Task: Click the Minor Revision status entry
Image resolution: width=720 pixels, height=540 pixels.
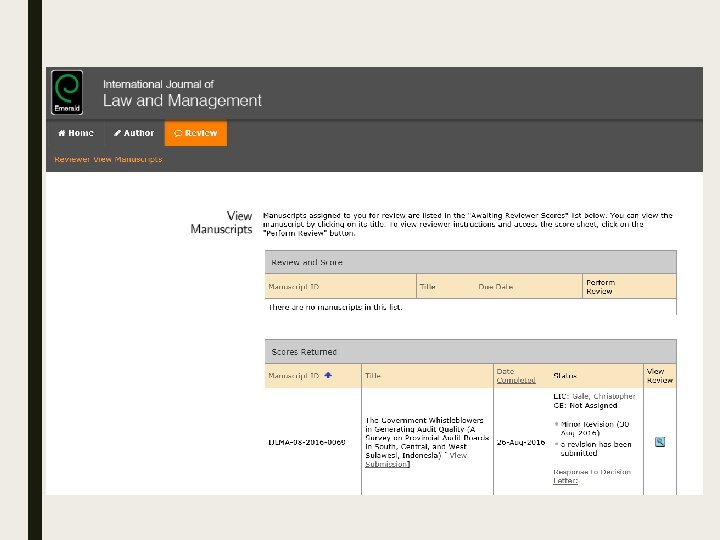Action: tap(595, 428)
